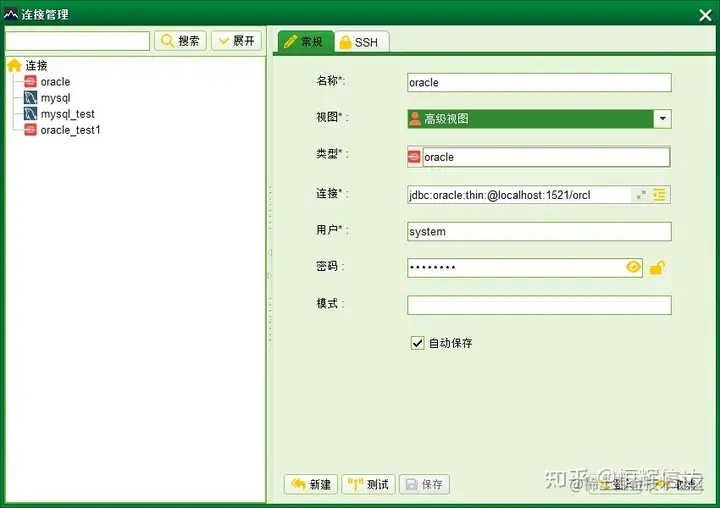Switch to the 常规 tab
The width and height of the screenshot is (720, 508).
[305, 42]
